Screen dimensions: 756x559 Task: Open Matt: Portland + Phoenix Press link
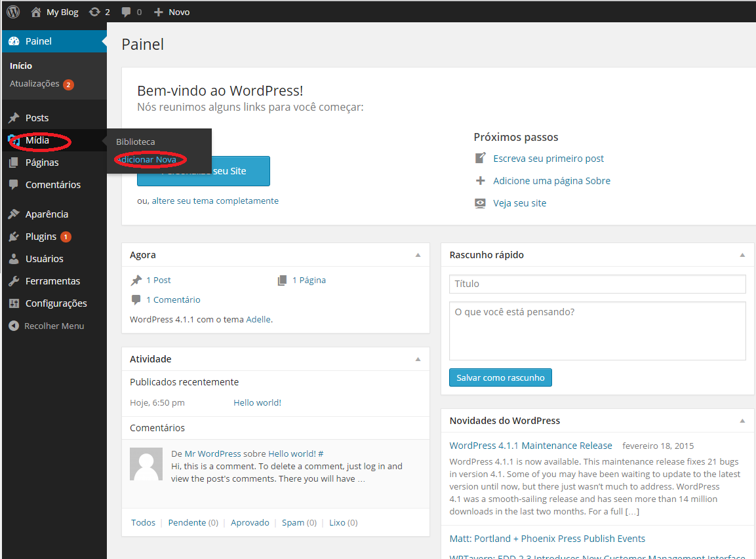(547, 539)
